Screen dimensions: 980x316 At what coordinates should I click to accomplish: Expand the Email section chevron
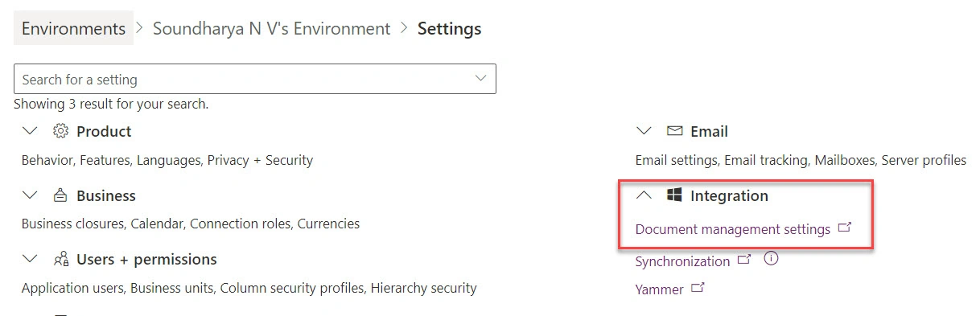coord(644,130)
